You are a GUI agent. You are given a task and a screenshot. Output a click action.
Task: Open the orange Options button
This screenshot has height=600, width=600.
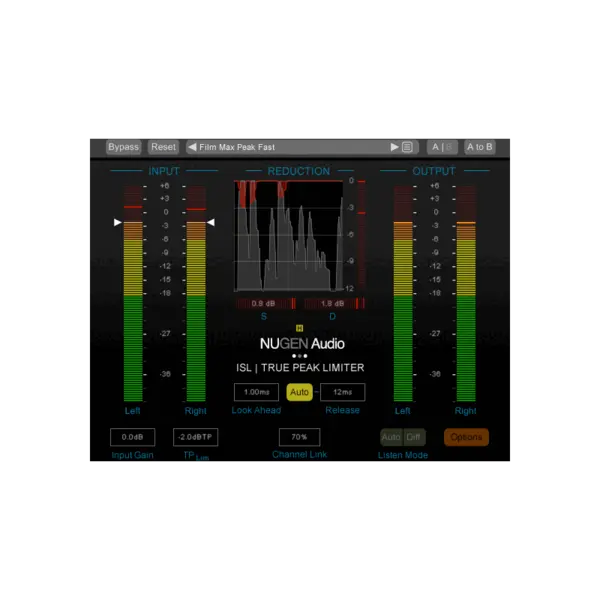coord(466,437)
